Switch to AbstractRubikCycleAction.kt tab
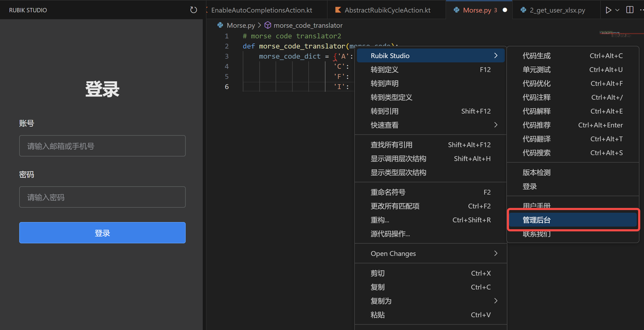The width and height of the screenshot is (644, 330). 386,10
